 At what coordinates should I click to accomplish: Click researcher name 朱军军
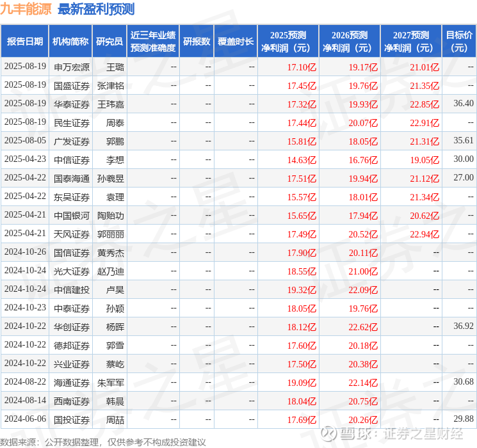tap(111, 383)
